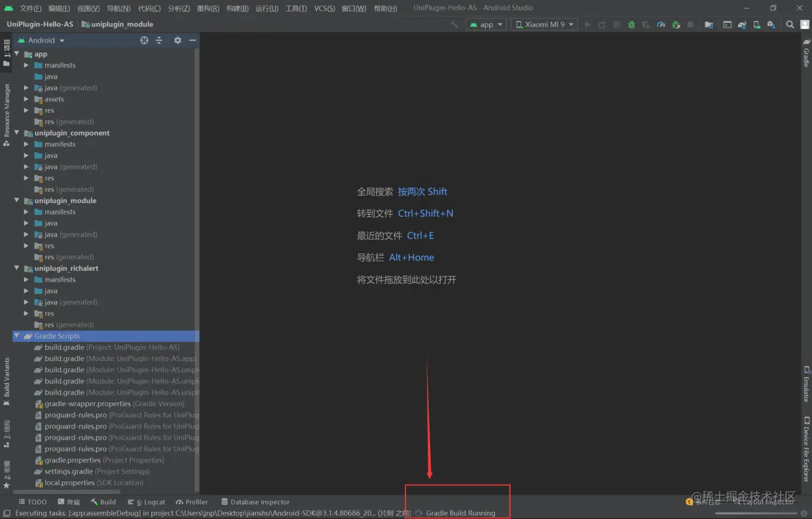Click the Debug app bug icon
Screen dimensions: 812x519
click(631, 24)
